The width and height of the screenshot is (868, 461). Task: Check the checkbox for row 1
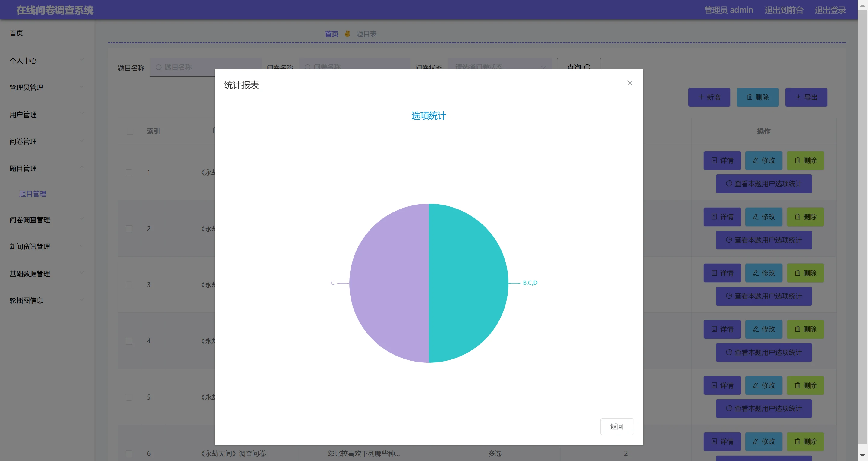[x=129, y=173]
